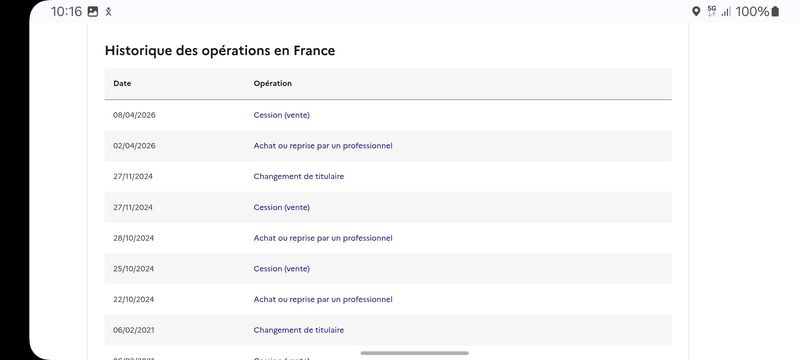
Task: Tap the Historique des opérations en France heading
Action: click(220, 50)
